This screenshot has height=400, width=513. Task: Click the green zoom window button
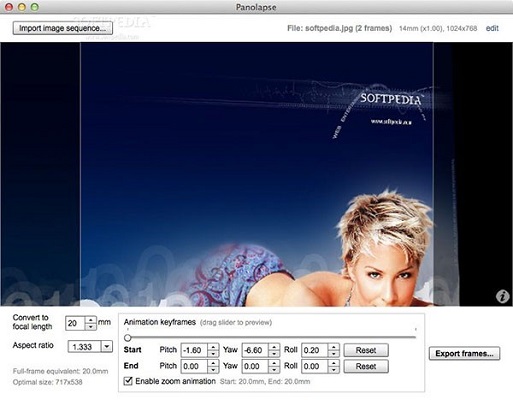(x=35, y=7)
